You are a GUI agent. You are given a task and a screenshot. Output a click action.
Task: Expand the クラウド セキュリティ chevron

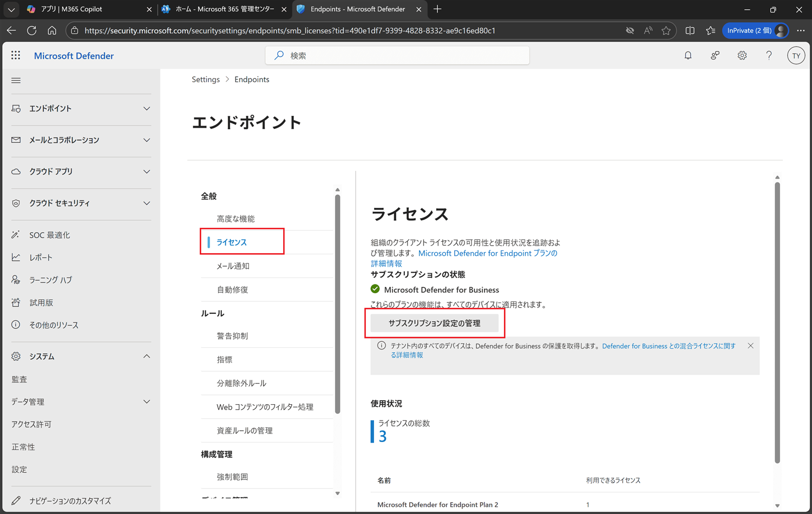pyautogui.click(x=147, y=203)
